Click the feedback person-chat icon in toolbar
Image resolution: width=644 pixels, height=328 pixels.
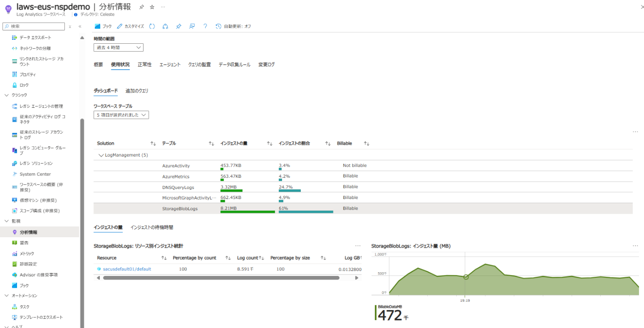point(192,26)
